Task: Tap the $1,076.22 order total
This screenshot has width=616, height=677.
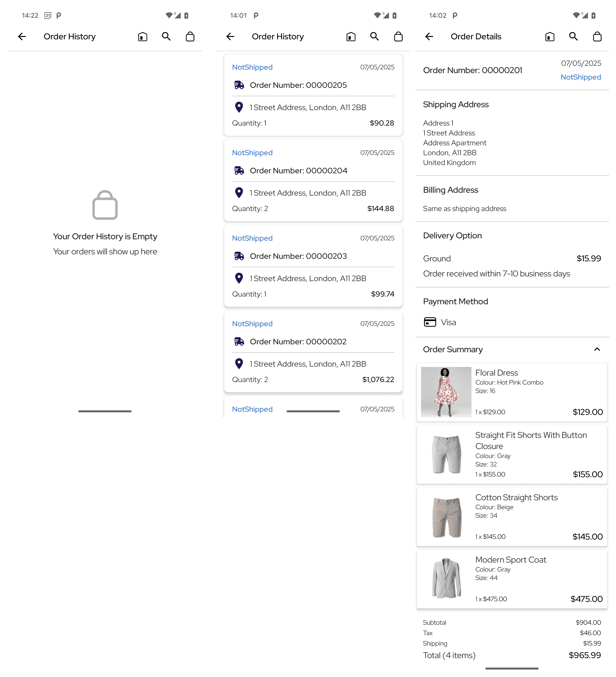Action: tap(378, 380)
